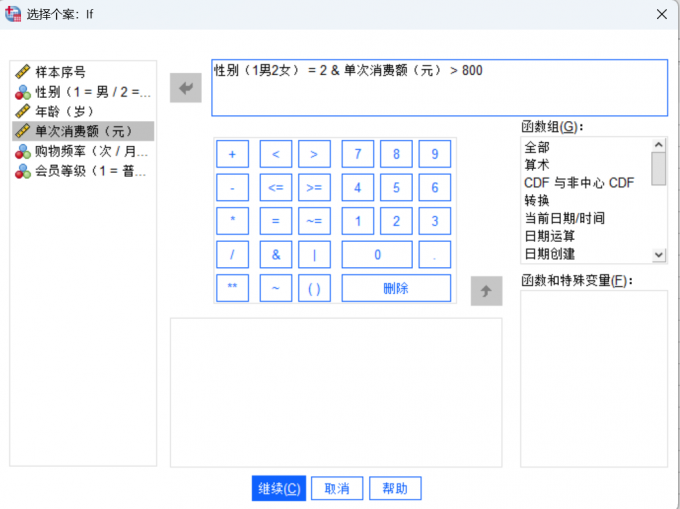Click the function group scrollbar thumb
Viewport: 680px width, 509px height.
pos(659,169)
